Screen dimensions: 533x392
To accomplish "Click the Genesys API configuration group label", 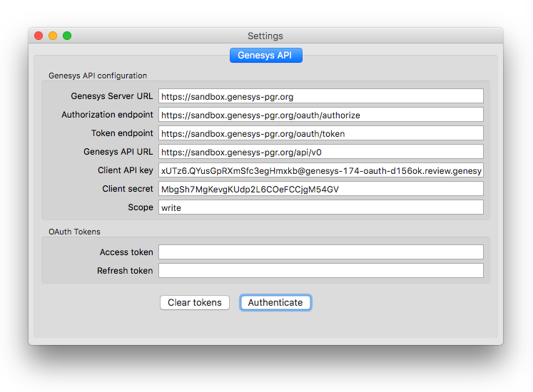I will (98, 76).
